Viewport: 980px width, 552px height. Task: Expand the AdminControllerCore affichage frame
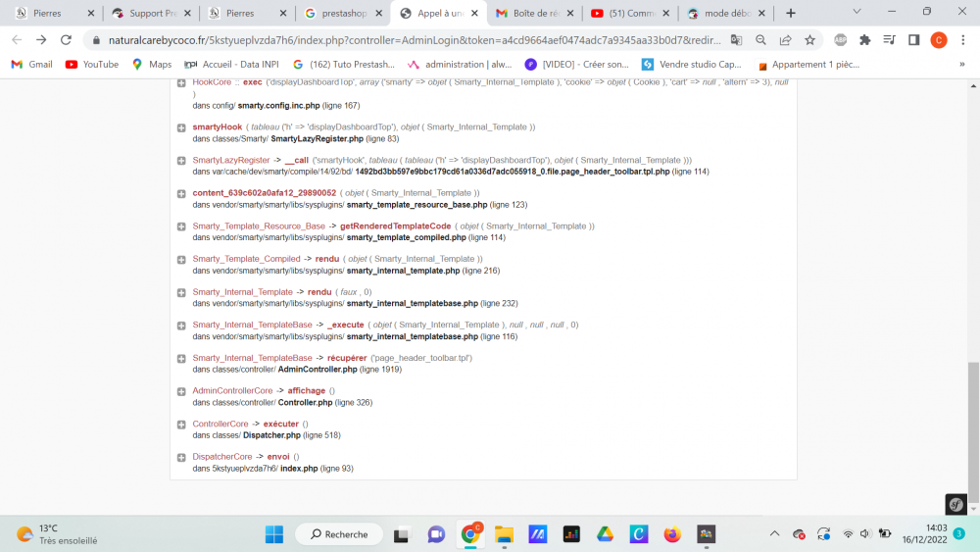181,391
